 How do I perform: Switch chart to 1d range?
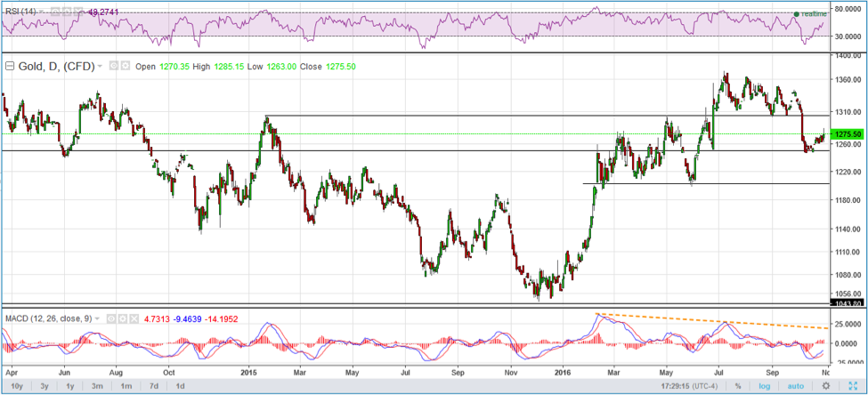coord(180,385)
